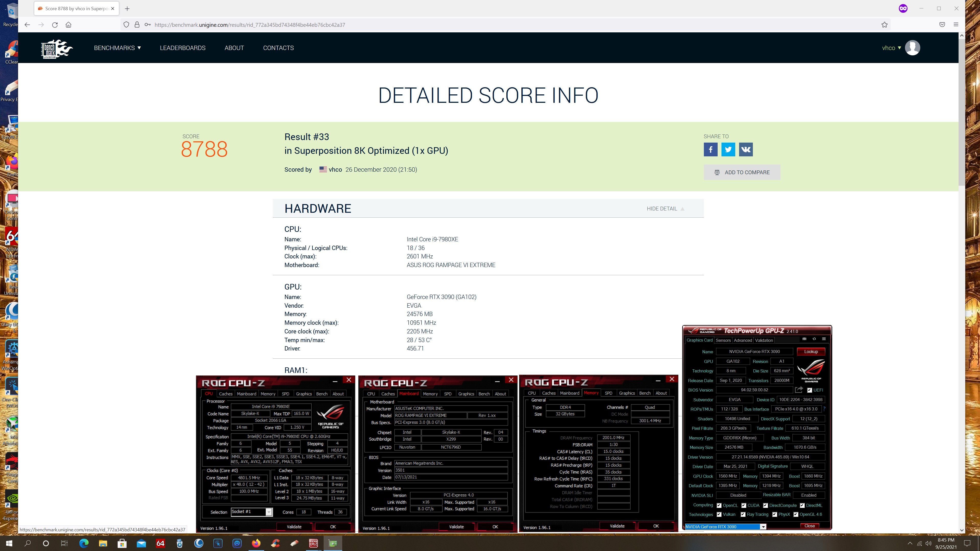Go to Firefox home page
The height and width of the screenshot is (551, 980).
click(x=68, y=25)
